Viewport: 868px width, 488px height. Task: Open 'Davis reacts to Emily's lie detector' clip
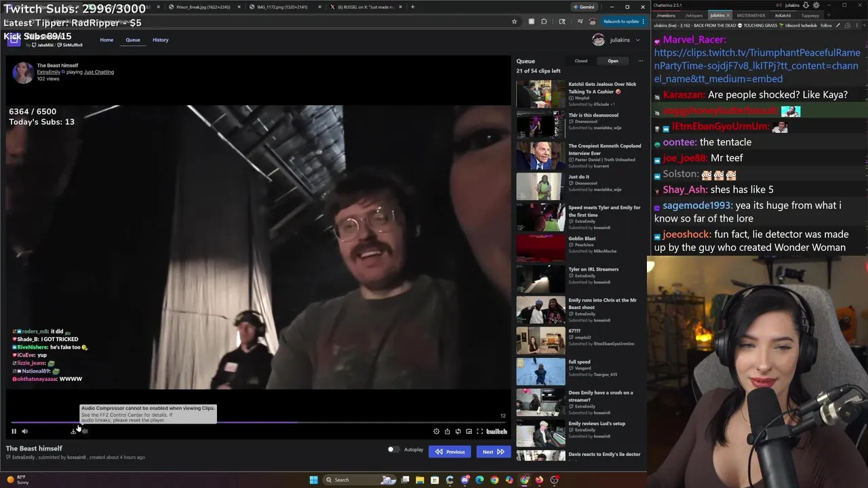(578, 455)
